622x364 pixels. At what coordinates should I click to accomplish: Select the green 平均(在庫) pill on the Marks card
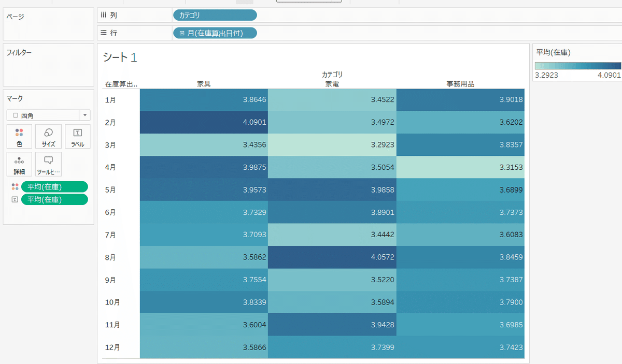coord(54,186)
